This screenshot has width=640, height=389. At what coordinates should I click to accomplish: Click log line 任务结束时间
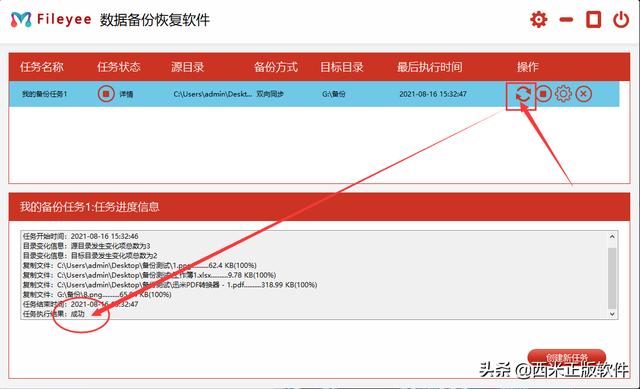coord(80,305)
